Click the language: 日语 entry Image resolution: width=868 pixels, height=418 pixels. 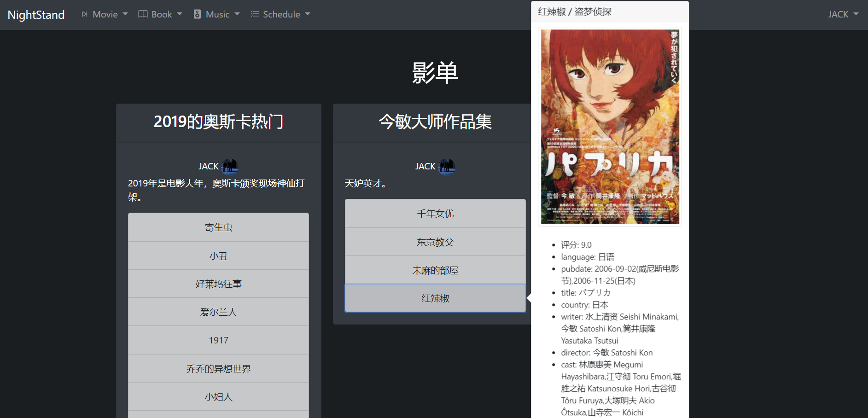click(x=588, y=257)
